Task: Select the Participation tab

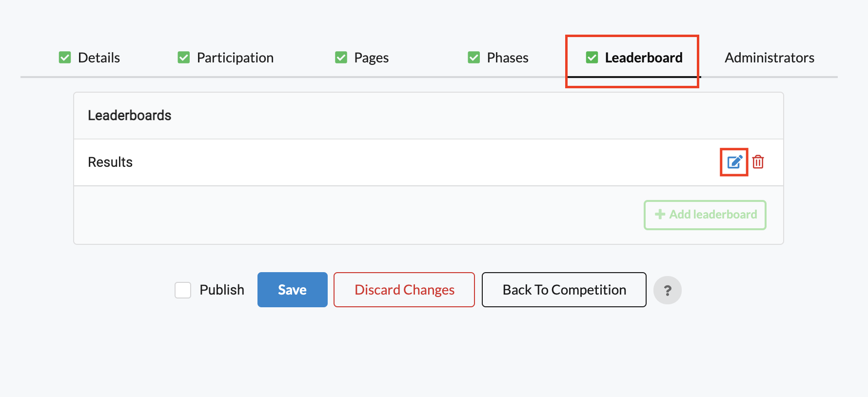Action: click(235, 57)
